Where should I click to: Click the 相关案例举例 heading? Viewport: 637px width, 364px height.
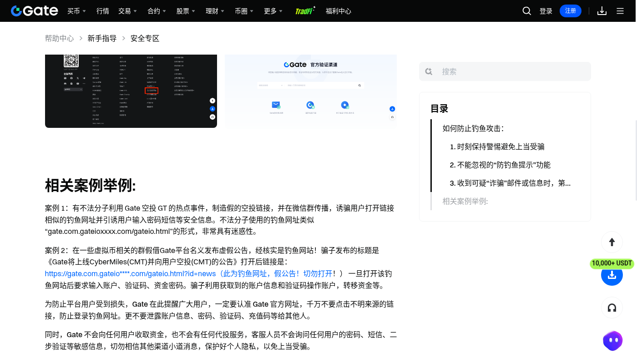[x=91, y=186]
